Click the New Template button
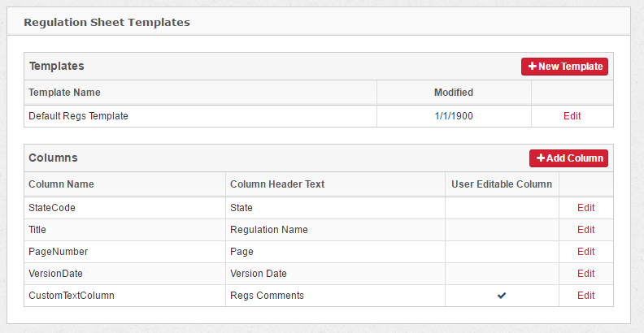Viewport: 644px width, 333px height. [x=565, y=67]
